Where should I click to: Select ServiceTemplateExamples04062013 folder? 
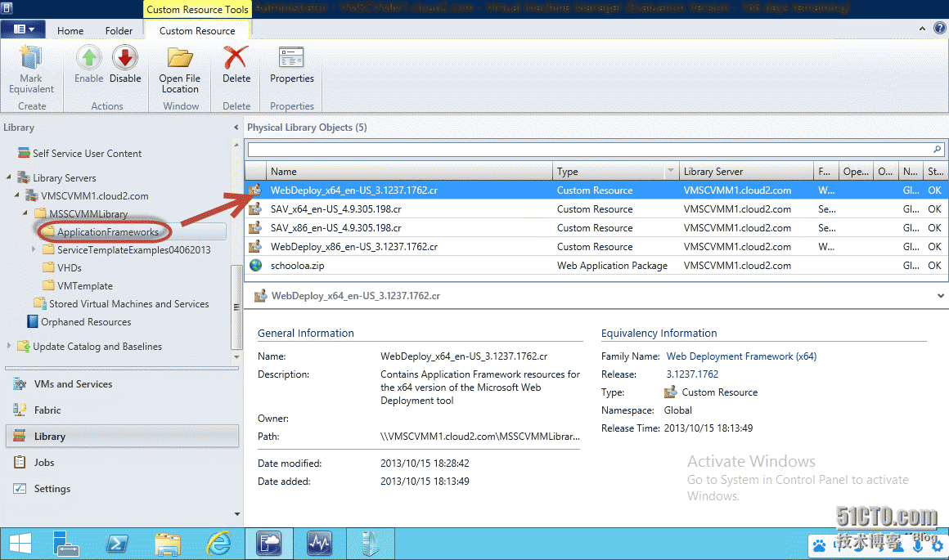click(x=133, y=250)
